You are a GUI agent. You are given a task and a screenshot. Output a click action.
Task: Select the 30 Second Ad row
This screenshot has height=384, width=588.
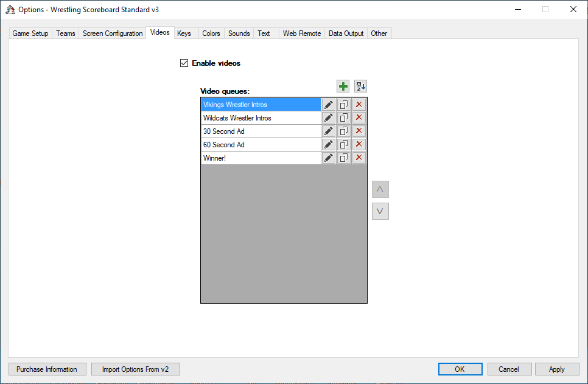(x=261, y=131)
